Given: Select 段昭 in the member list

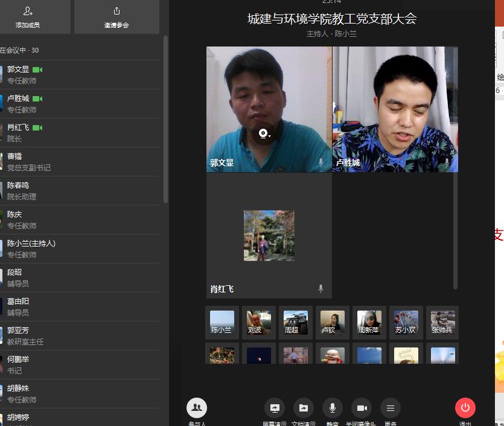Looking at the screenshot, I should tap(80, 278).
